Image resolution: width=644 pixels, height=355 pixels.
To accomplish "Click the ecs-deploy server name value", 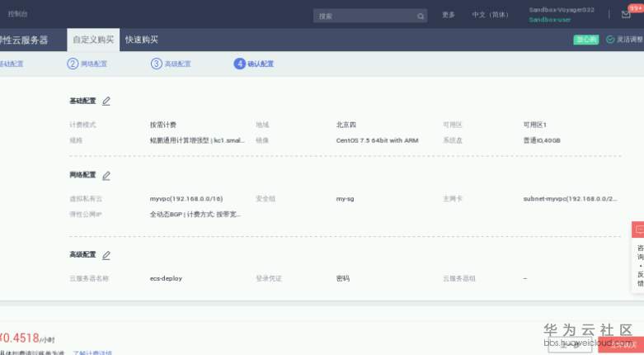I will tap(166, 278).
